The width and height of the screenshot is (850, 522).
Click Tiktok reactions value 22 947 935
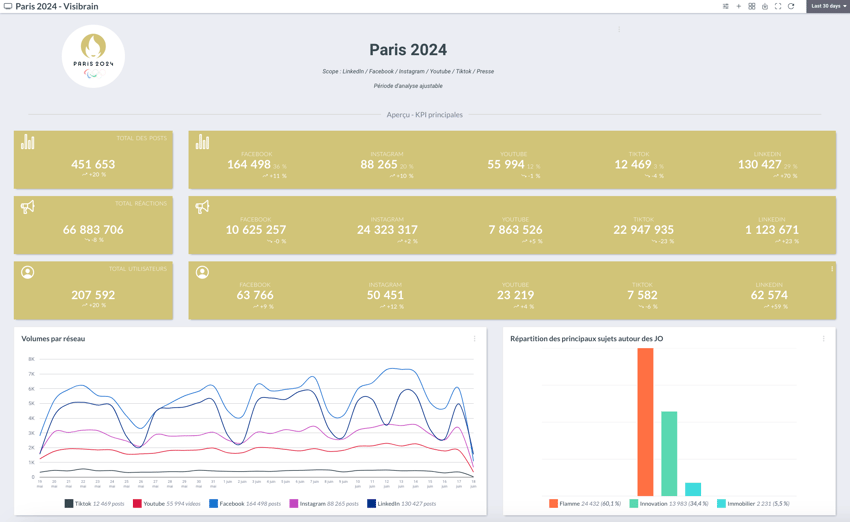tap(643, 230)
